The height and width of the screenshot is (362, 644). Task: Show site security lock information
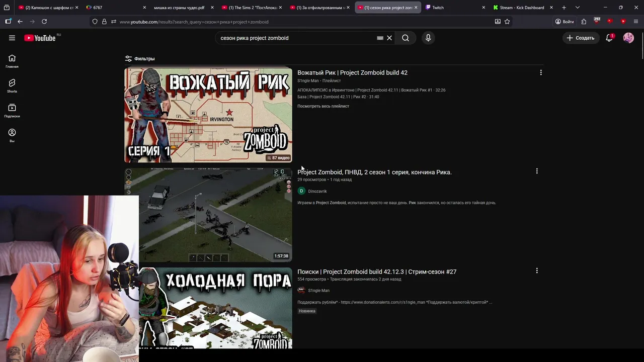(x=104, y=22)
